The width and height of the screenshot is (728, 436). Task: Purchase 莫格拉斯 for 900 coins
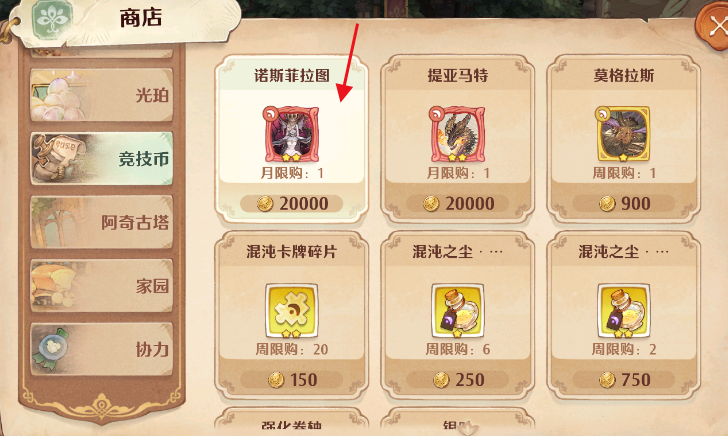point(623,203)
